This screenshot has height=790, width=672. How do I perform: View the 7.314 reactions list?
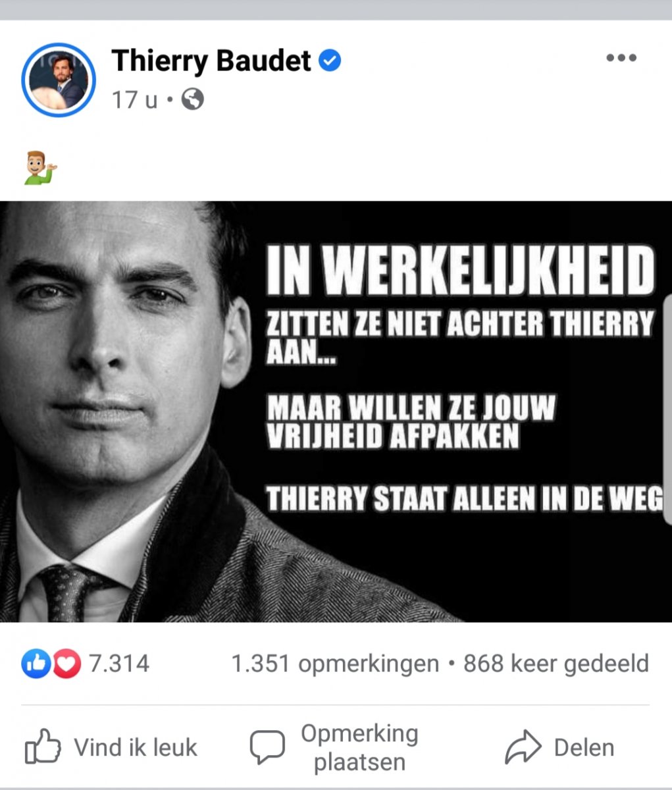click(119, 664)
